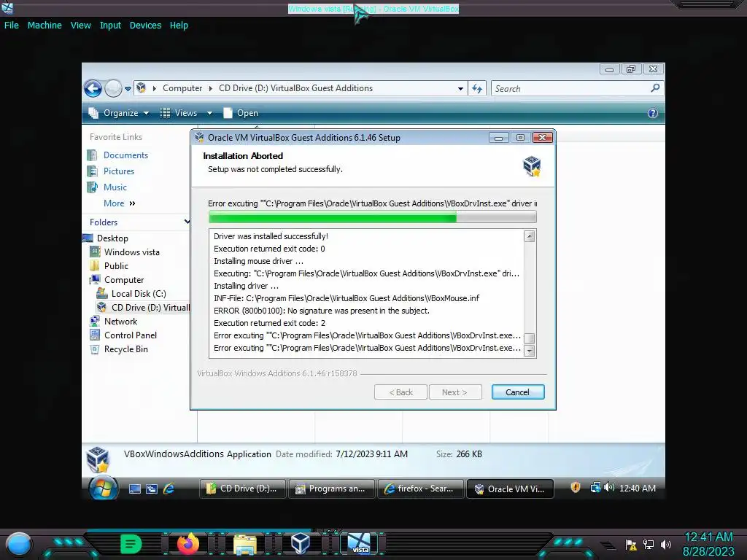Screen dimensions: 747x560
Task: Click the installer progress bar
Action: [x=373, y=217]
